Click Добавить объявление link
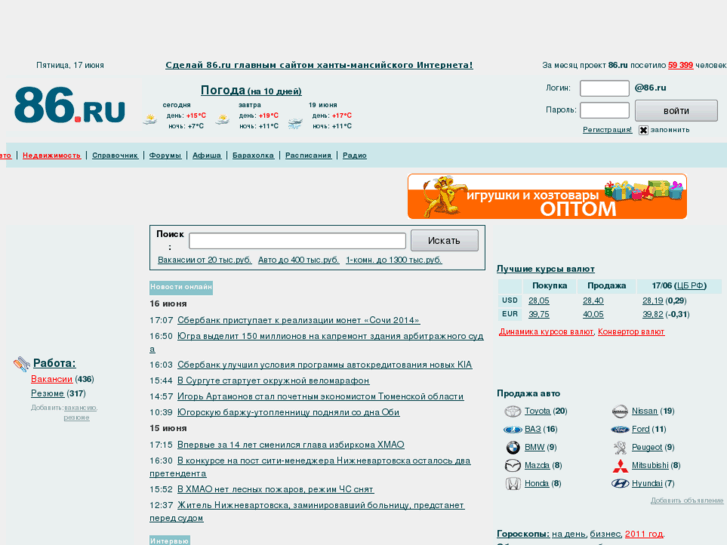Image resolution: width=727 pixels, height=545 pixels. pyautogui.click(x=687, y=500)
